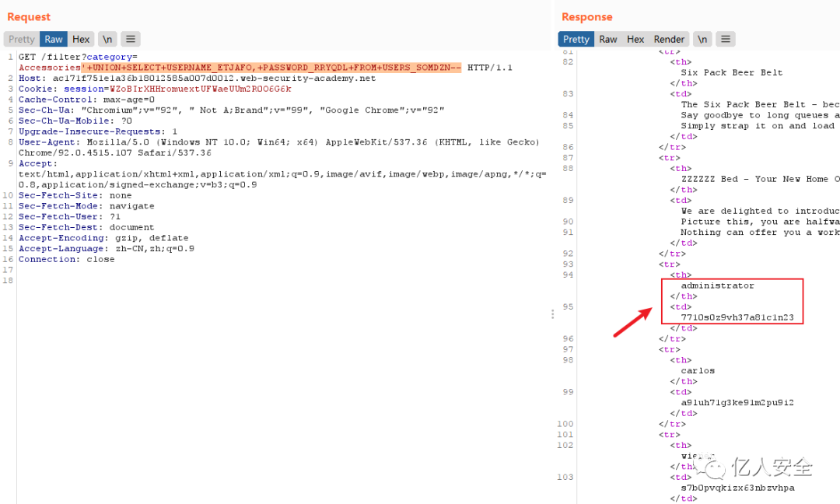Click 'Nothing can offer you a work' response line
This screenshot has height=504, width=840.
tap(760, 233)
